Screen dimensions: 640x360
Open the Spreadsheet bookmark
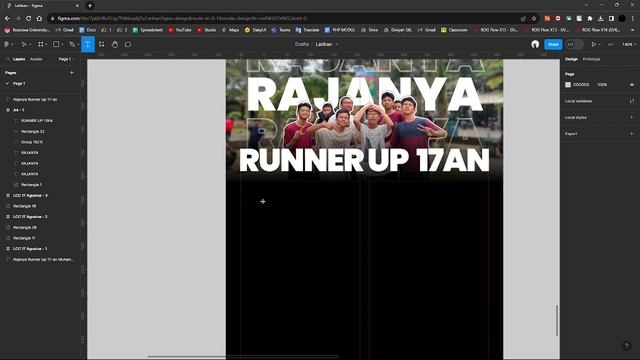148,30
